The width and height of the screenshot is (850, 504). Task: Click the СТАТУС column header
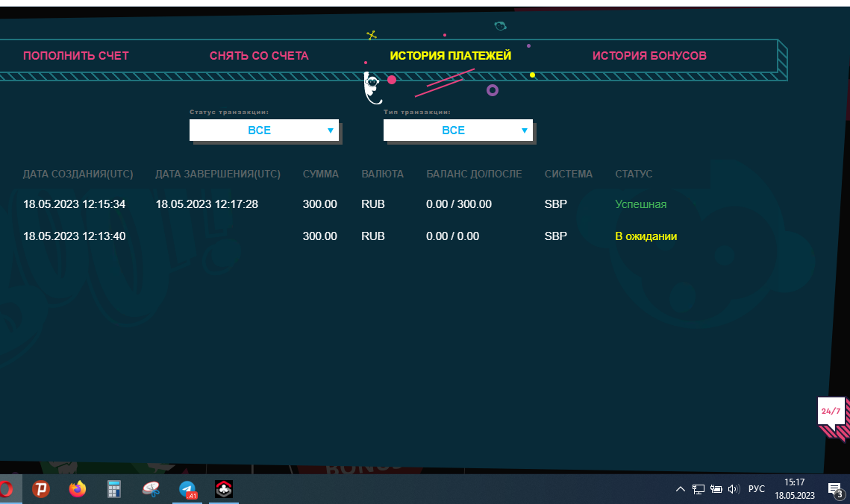coord(634,174)
